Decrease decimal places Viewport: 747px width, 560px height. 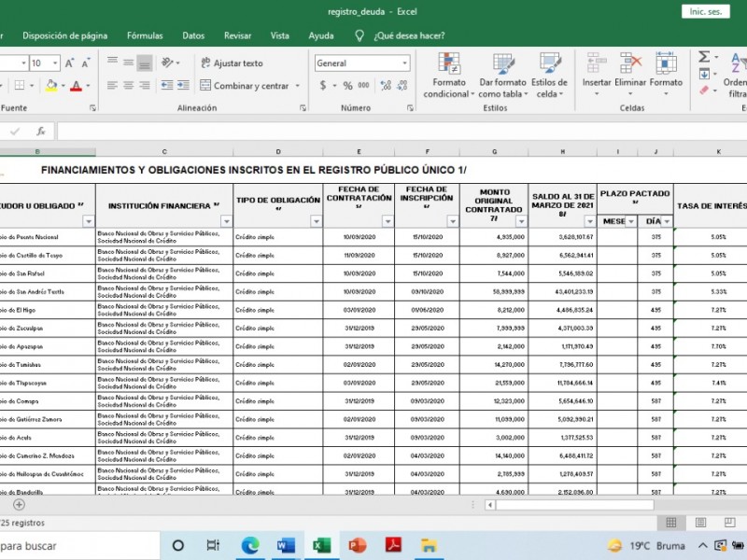click(x=402, y=86)
